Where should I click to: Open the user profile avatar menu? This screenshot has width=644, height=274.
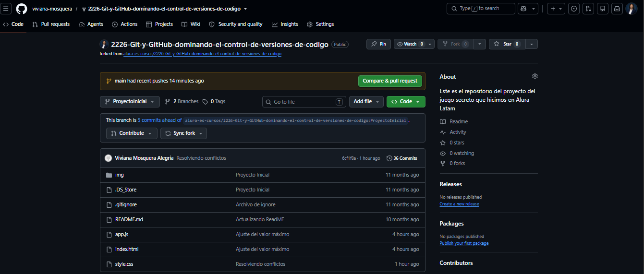click(632, 9)
